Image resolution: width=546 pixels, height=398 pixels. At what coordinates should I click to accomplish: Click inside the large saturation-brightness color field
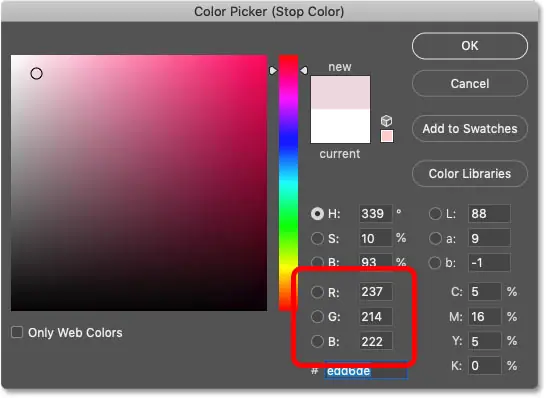(139, 183)
